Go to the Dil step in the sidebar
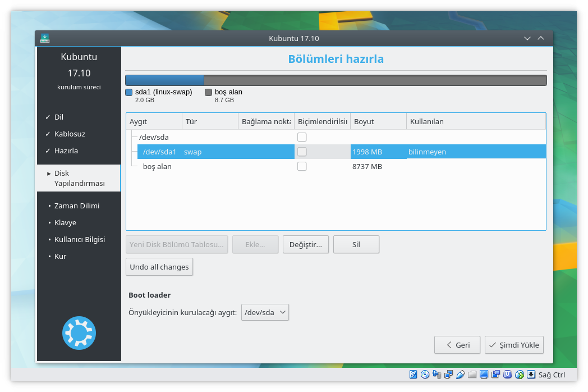The height and width of the screenshot is (392, 588). pyautogui.click(x=58, y=117)
